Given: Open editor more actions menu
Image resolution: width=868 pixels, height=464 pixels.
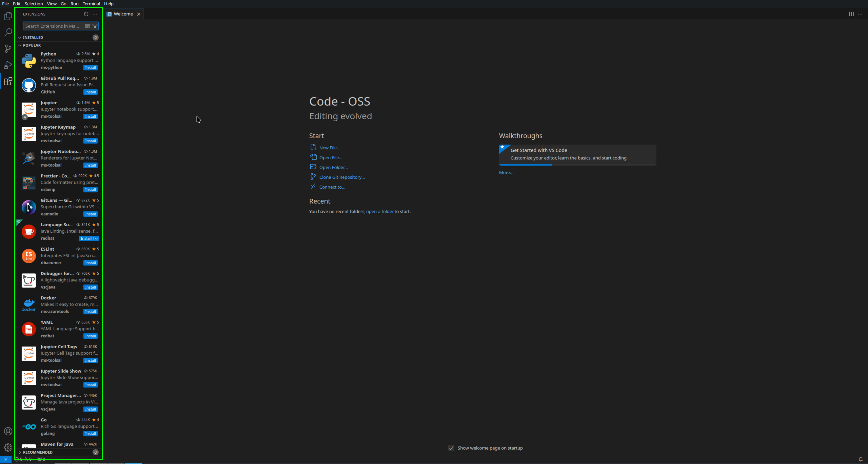Looking at the screenshot, I should click(860, 14).
